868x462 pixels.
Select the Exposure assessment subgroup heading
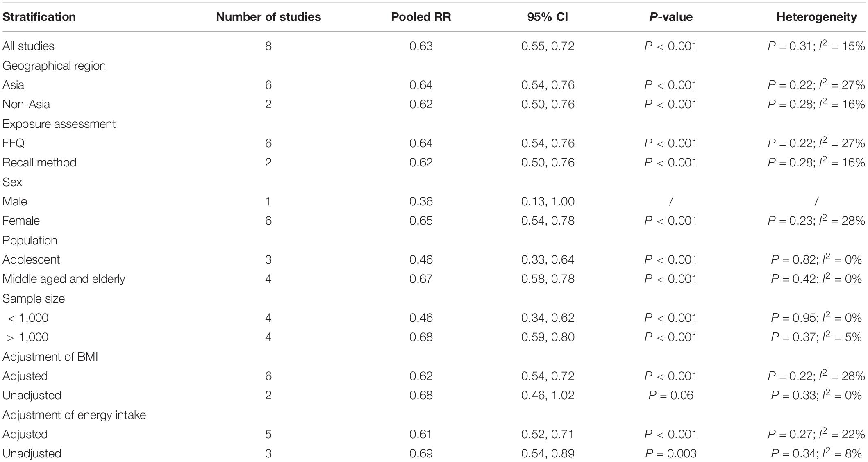click(x=59, y=124)
